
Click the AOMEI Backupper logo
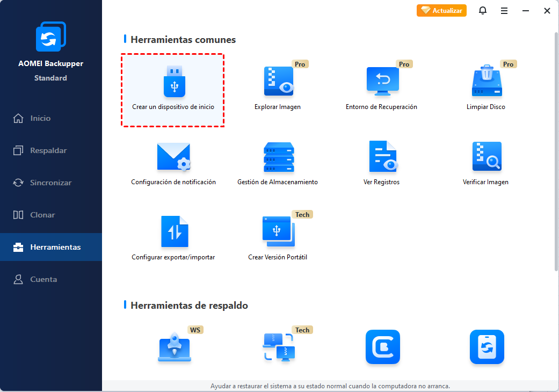click(50, 37)
